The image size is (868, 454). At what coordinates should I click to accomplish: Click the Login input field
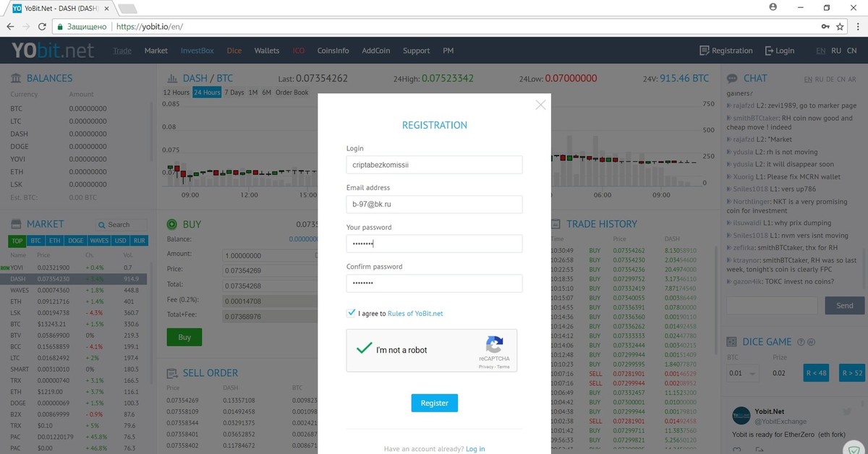point(434,165)
